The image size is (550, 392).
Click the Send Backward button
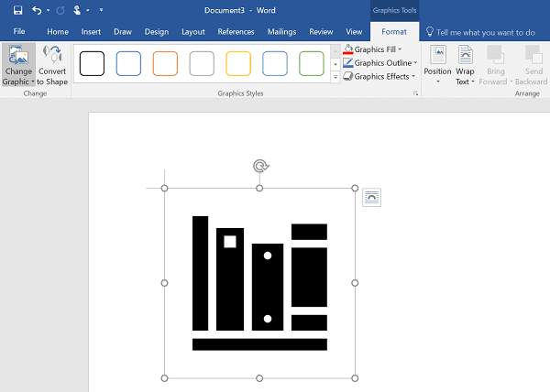531,65
